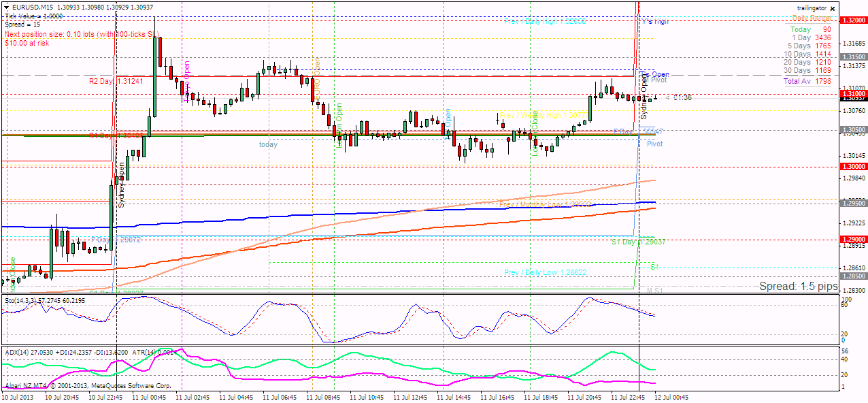
Task: Select the 1.32000 price label on the axis
Action: click(x=852, y=20)
